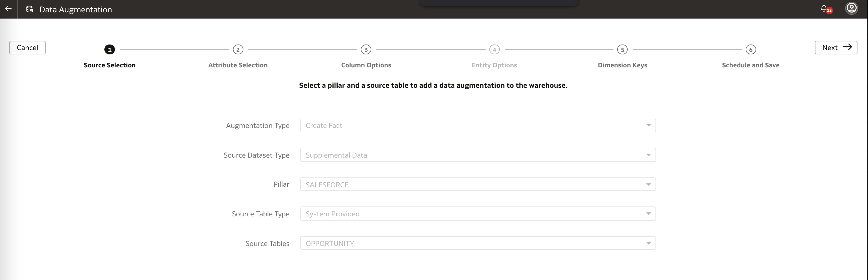The width and height of the screenshot is (868, 280).
Task: Click the Next button
Action: (x=836, y=48)
